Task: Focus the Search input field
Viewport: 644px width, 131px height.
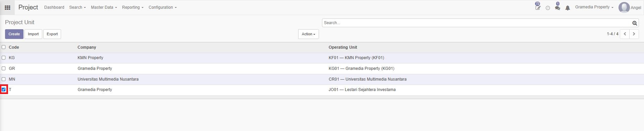Action: pos(477,23)
